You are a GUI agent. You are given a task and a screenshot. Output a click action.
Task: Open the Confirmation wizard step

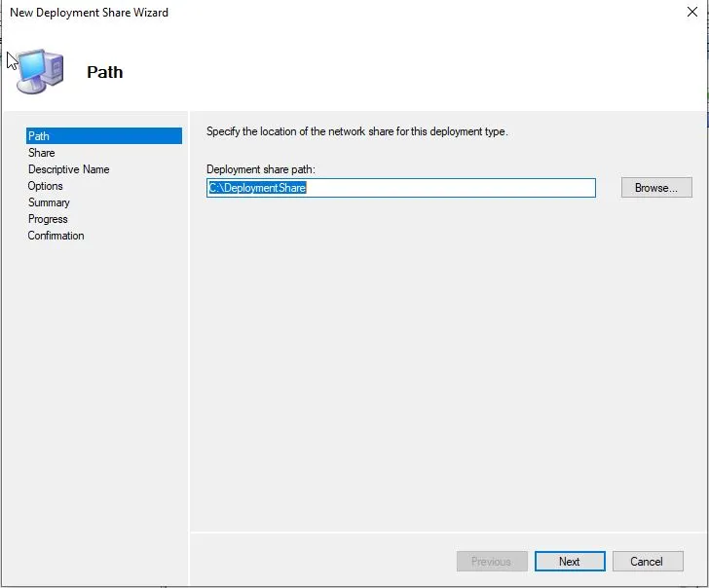pos(56,236)
